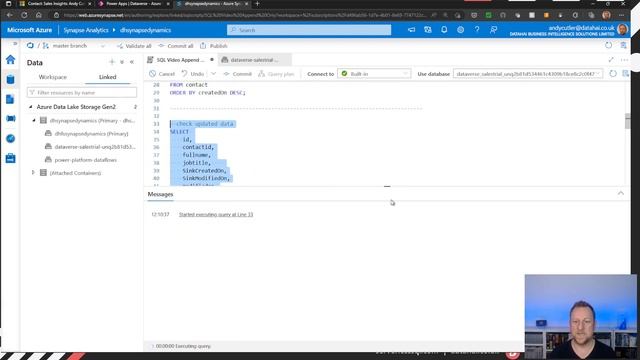
Task: Expand the Attached Containers node
Action: coord(33,173)
